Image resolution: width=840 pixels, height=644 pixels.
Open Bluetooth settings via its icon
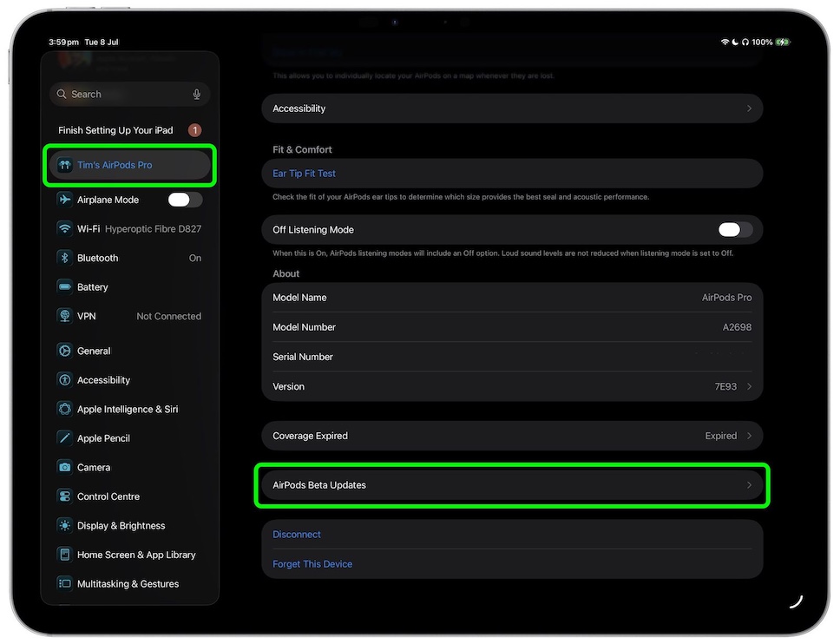click(64, 258)
